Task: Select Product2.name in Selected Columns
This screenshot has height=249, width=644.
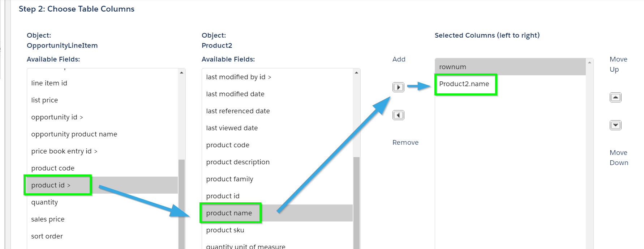Action: point(510,84)
